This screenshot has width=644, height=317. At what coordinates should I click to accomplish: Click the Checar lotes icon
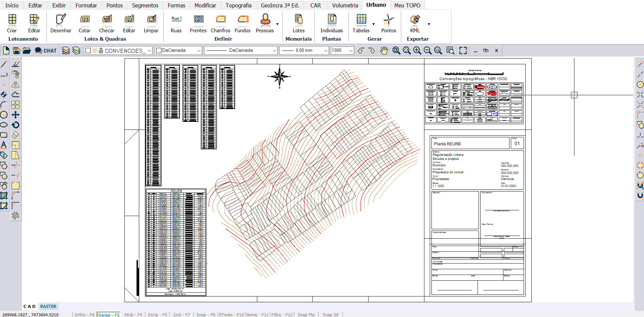107,23
